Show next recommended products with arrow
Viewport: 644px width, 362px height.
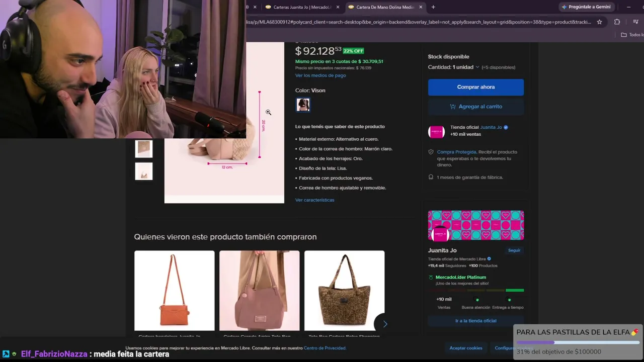(x=385, y=324)
